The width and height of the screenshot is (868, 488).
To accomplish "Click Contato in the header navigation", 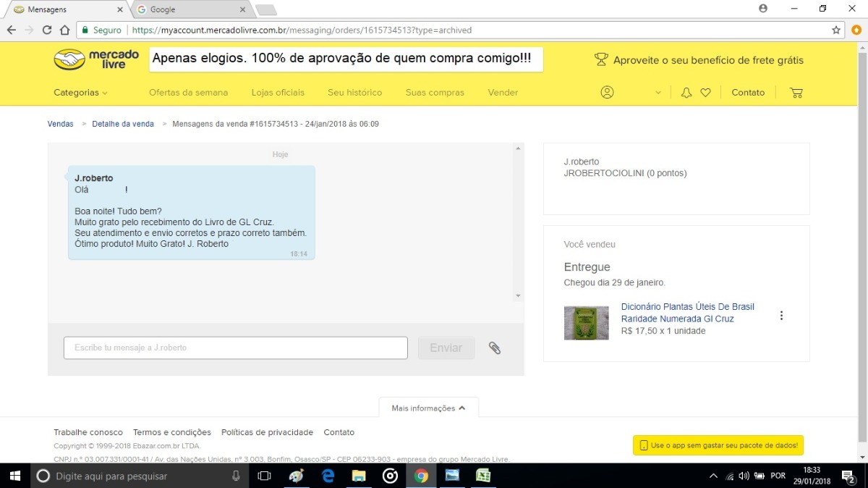I will pos(748,93).
